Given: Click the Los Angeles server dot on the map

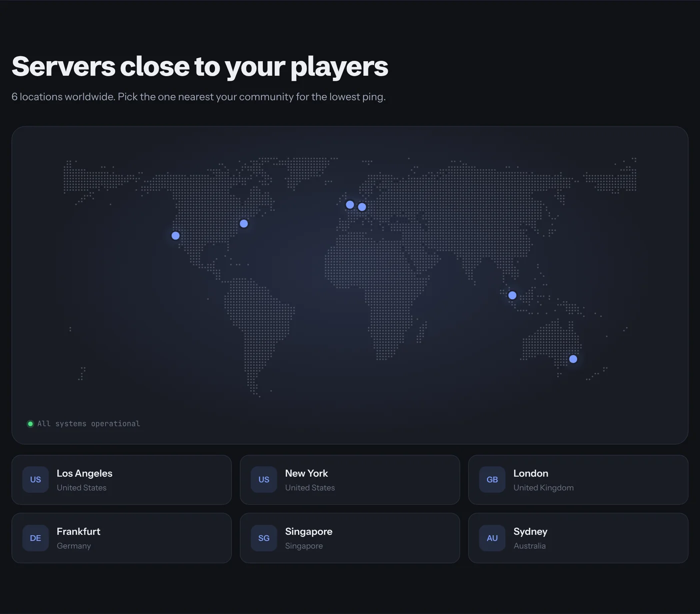Looking at the screenshot, I should 175,236.
